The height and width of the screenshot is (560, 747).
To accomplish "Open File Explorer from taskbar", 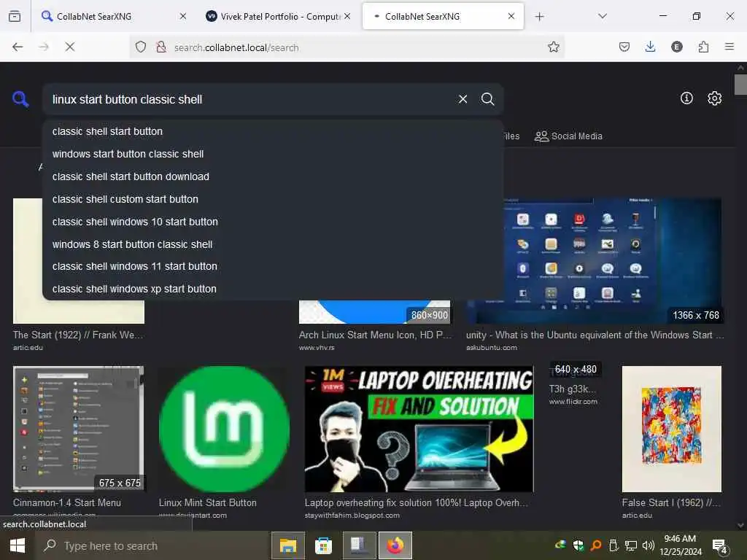I will click(287, 545).
